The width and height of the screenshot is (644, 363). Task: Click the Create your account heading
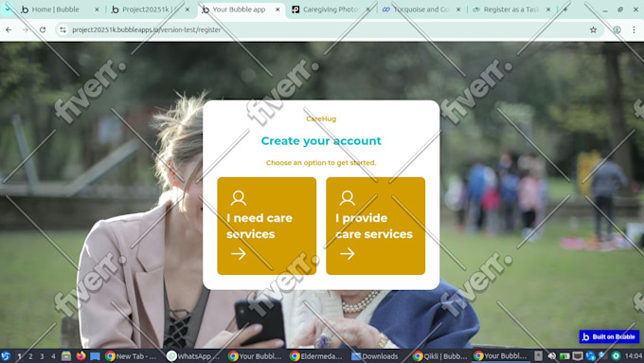tap(321, 141)
